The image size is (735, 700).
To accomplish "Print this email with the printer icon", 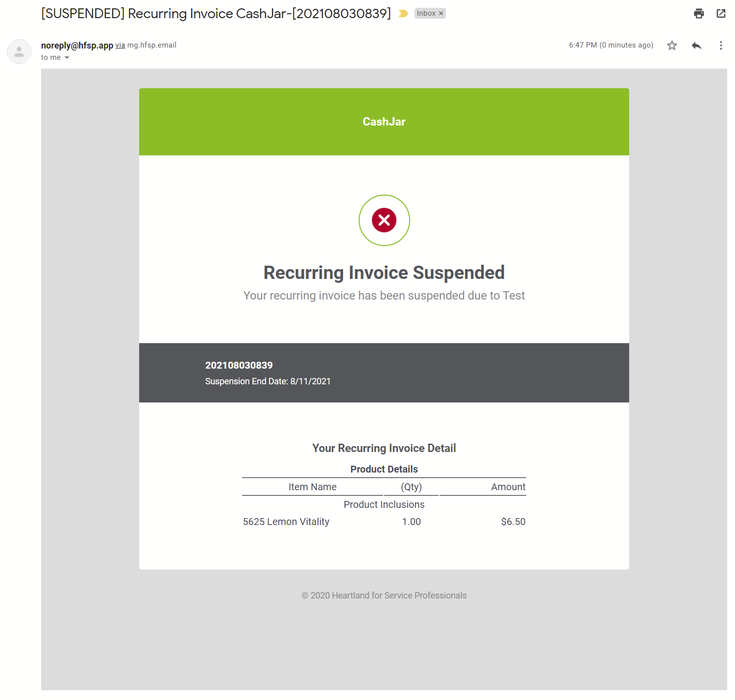I will coord(699,13).
